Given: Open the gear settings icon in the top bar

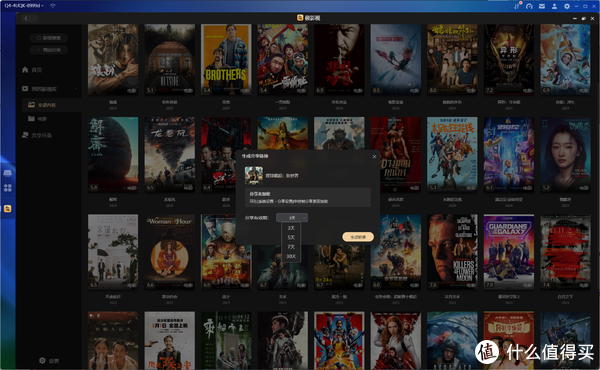Looking at the screenshot, I should tap(567, 6).
